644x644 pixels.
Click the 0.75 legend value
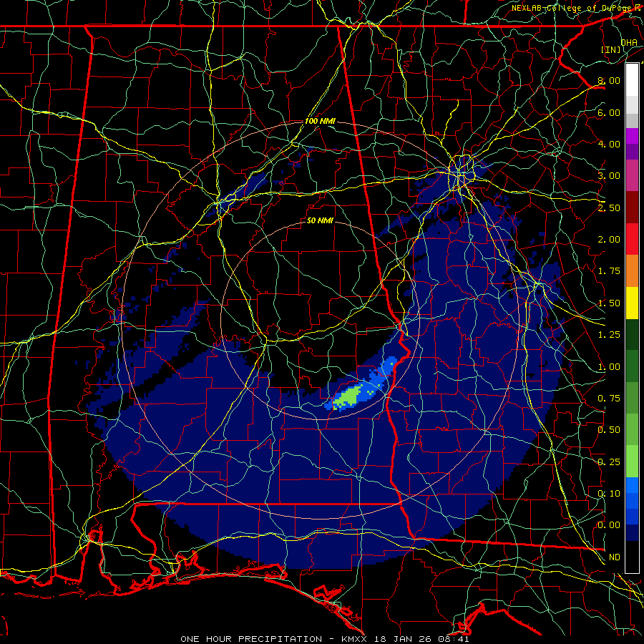pyautogui.click(x=609, y=399)
